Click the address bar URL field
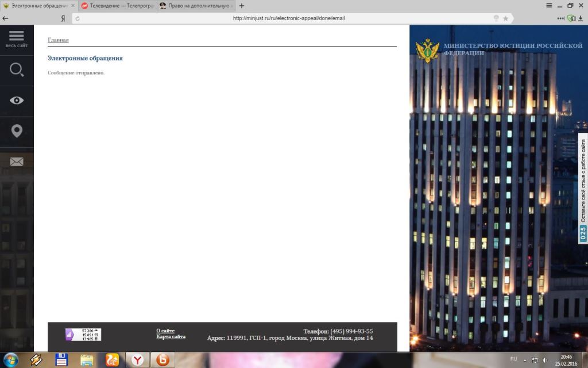Screen dimensions: 588x368 coord(287,18)
